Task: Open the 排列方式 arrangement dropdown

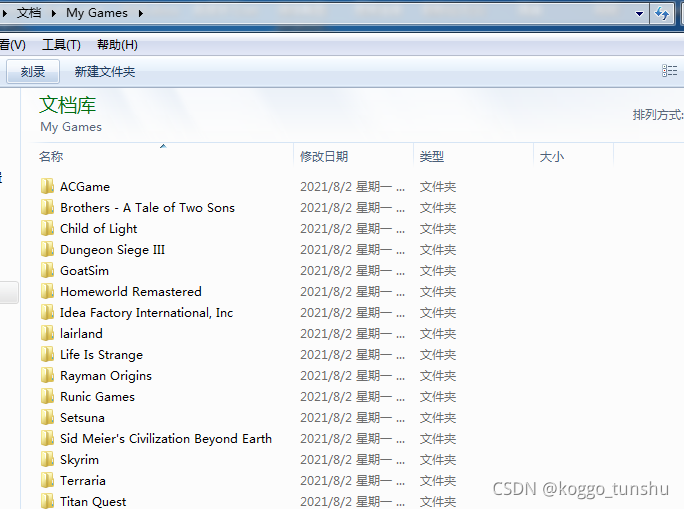Action: (x=658, y=115)
